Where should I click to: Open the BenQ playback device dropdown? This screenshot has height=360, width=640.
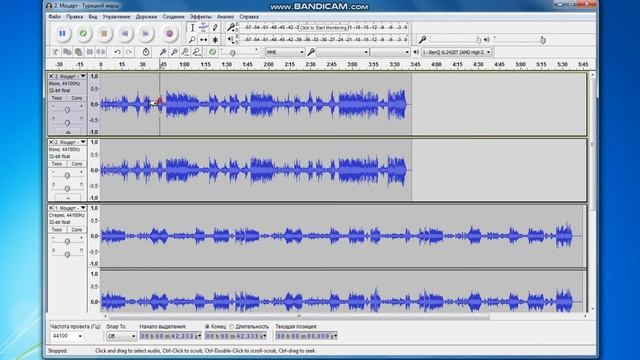[x=456, y=52]
